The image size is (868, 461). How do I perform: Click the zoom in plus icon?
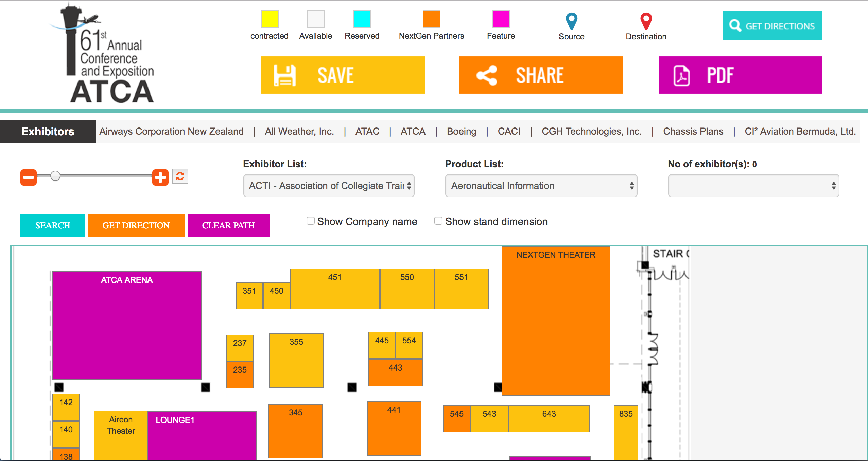click(x=160, y=177)
